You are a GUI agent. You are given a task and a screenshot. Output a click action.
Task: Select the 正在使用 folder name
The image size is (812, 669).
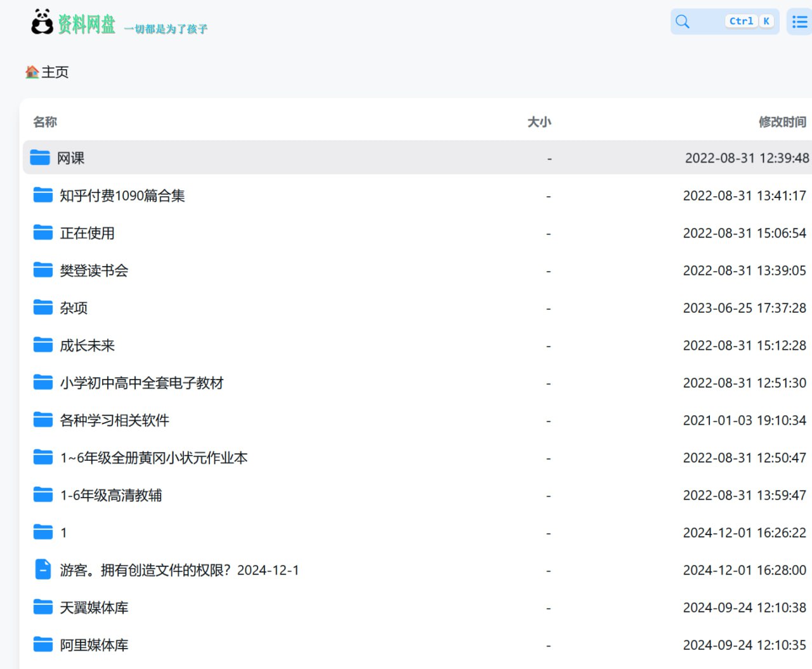pyautogui.click(x=87, y=233)
